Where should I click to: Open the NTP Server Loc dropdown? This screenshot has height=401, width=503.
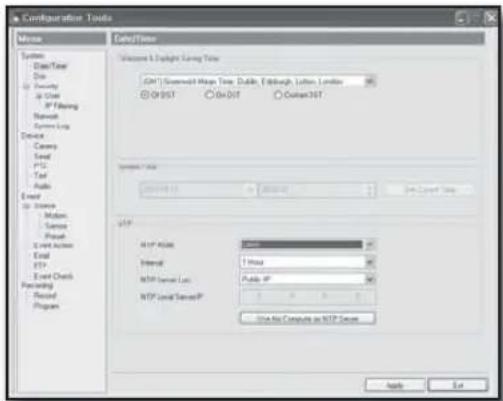coord(369,279)
